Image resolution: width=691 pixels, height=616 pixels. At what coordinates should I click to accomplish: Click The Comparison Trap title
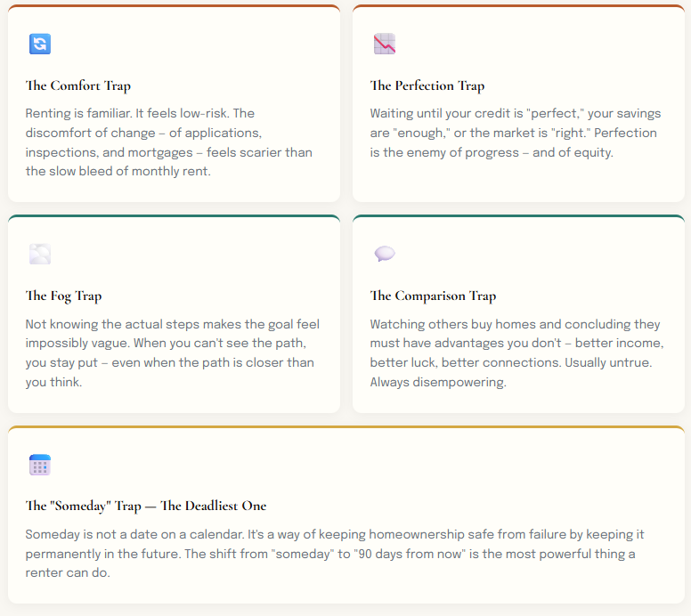pos(433,296)
